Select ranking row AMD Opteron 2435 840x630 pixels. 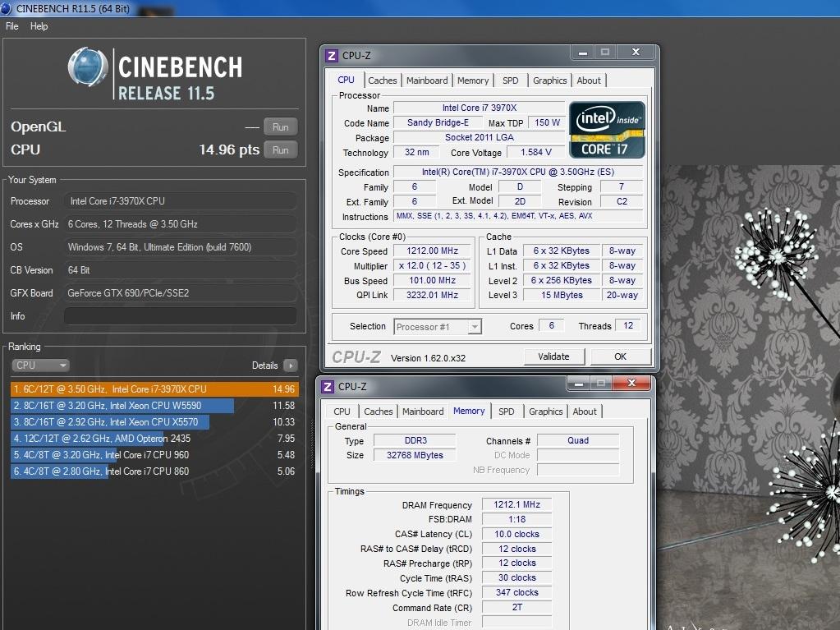pyautogui.click(x=154, y=439)
